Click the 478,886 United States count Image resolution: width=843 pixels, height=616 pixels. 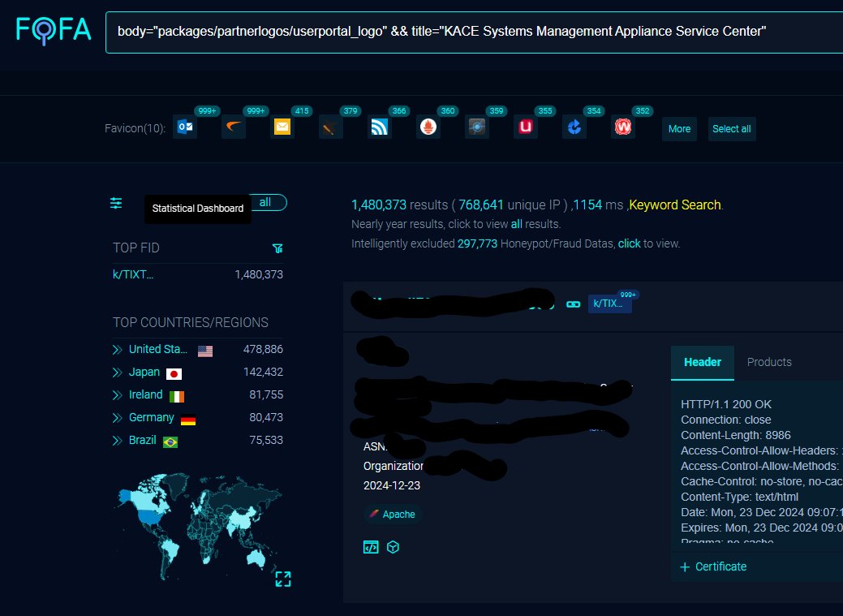pyautogui.click(x=263, y=349)
